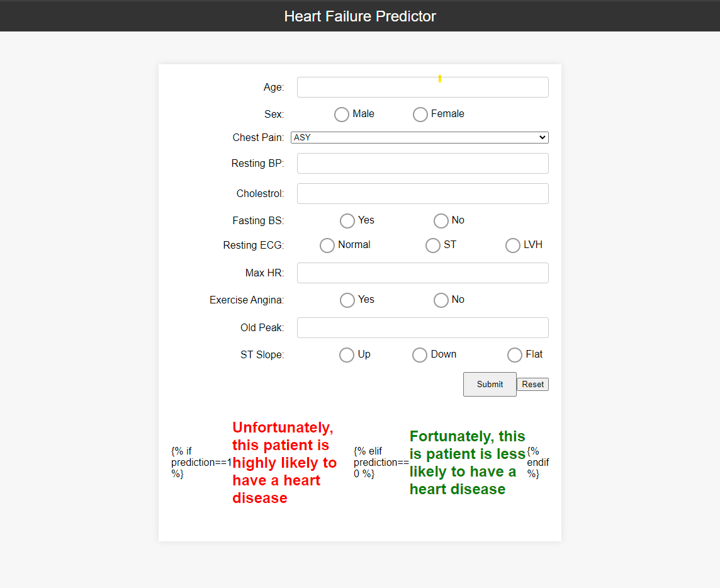Select the Male radio button

pos(342,115)
